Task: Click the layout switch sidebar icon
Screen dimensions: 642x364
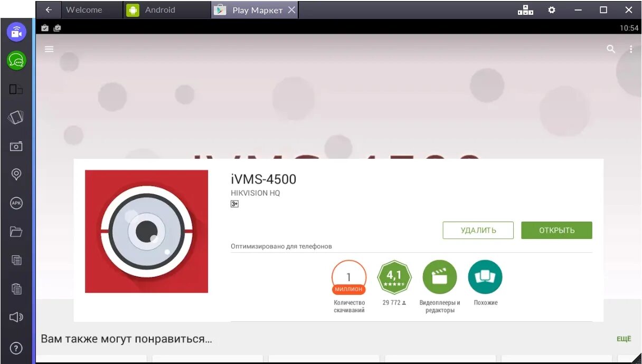Action: [16, 90]
